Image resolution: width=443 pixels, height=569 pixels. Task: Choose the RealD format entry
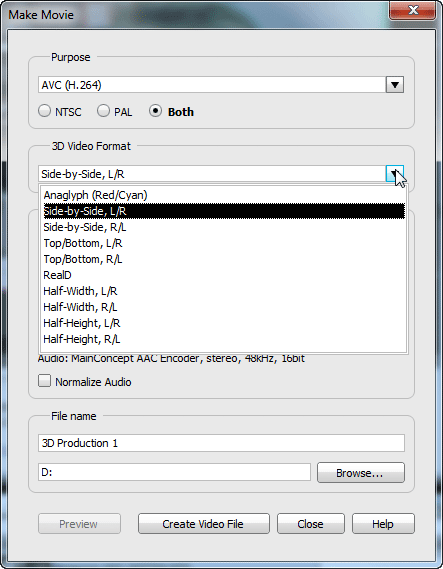[224, 275]
